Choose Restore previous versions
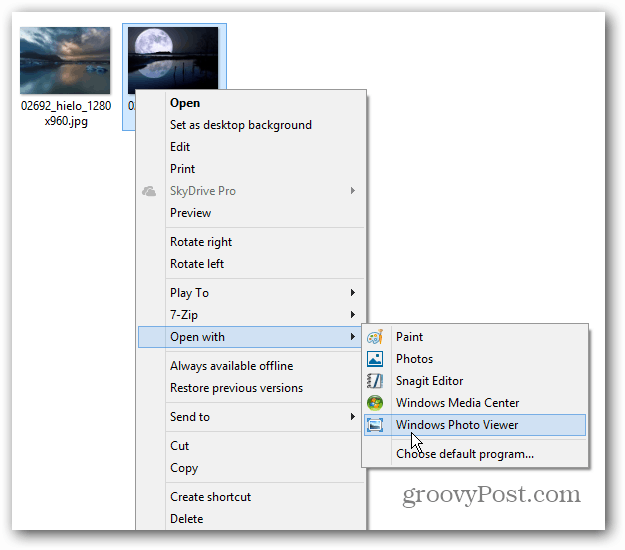This screenshot has height=550, width=625. click(x=251, y=388)
